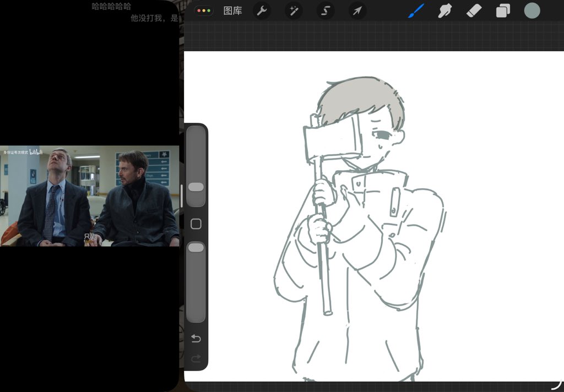Screen dimensions: 564x392
Task: Click the three-dot multitasking control above canvas
Action: click(204, 10)
